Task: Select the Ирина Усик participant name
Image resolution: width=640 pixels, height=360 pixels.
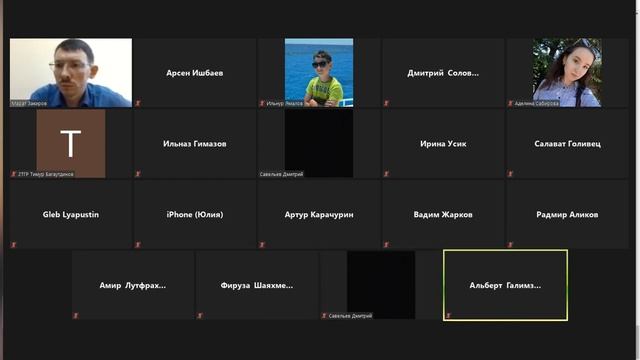Action: point(443,144)
